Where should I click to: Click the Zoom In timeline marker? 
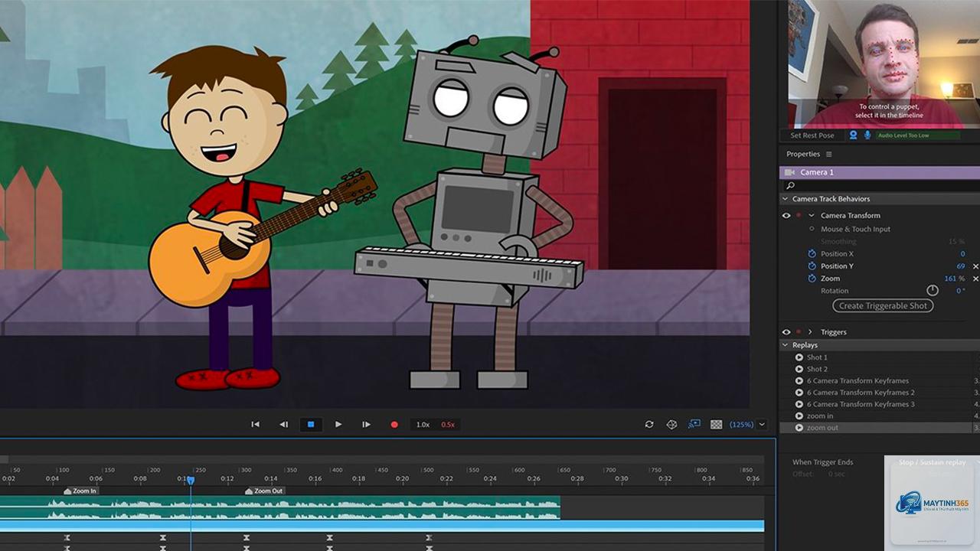click(x=80, y=491)
